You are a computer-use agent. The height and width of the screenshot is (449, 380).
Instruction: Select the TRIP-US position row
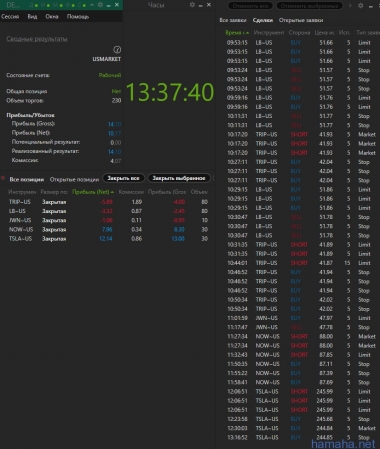pos(108,202)
